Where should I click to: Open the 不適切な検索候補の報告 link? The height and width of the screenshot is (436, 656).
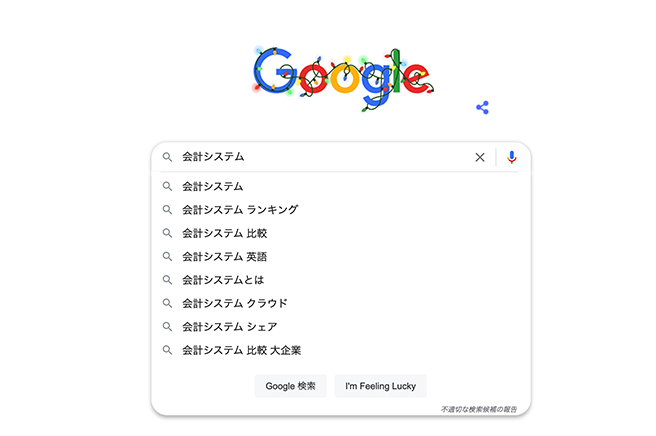pos(482,409)
